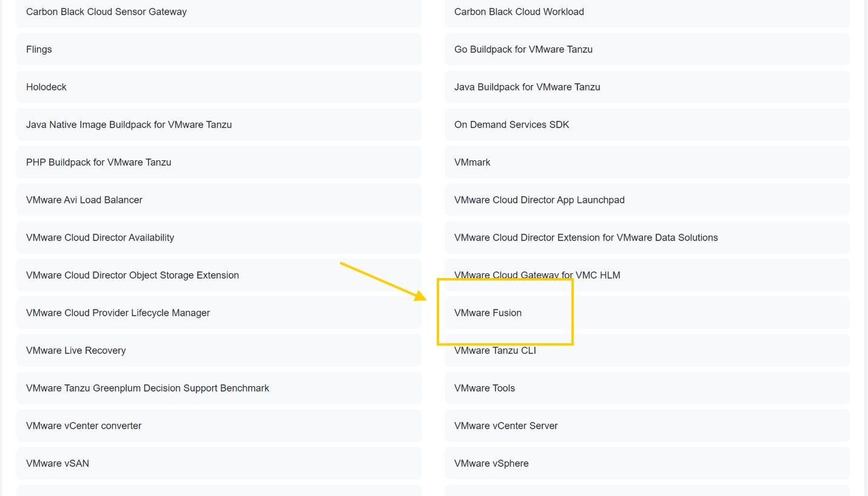Screen dimensions: 868x496
Task: Open On Demand Services SDK
Action: [647, 124]
